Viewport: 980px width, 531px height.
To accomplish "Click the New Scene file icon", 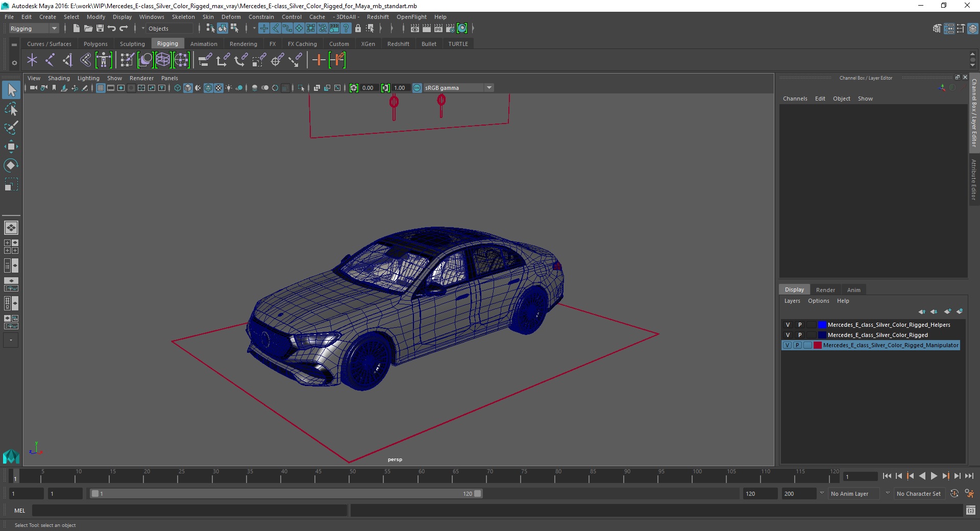I will [x=77, y=29].
